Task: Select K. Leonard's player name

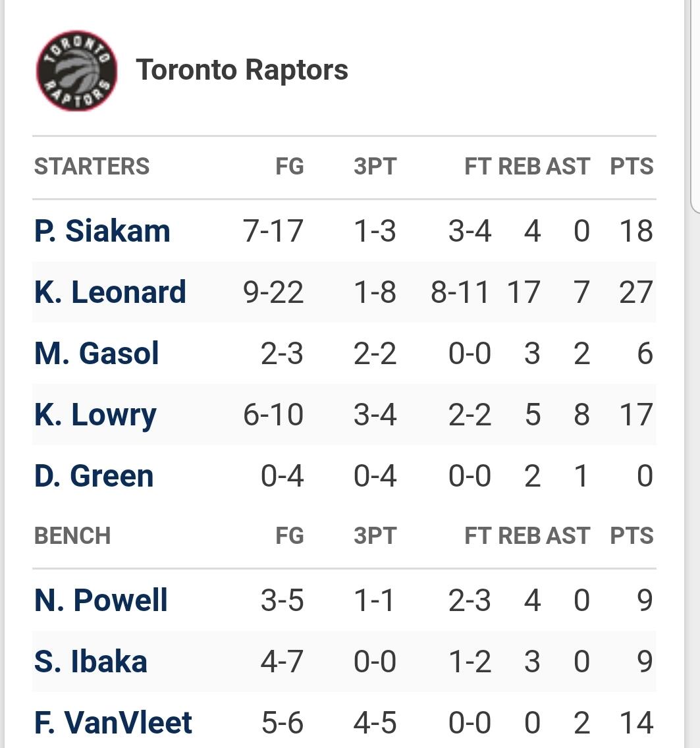Action: click(110, 292)
